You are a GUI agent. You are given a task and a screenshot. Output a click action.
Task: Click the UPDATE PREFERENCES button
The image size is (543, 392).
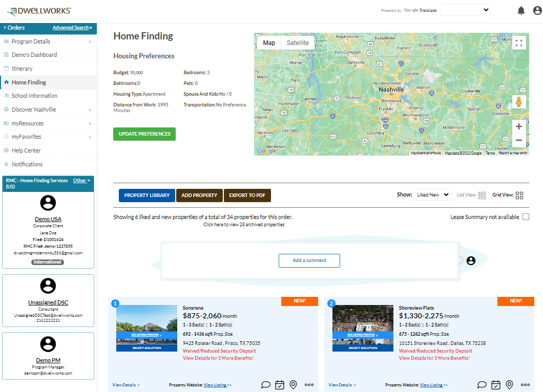coord(144,134)
